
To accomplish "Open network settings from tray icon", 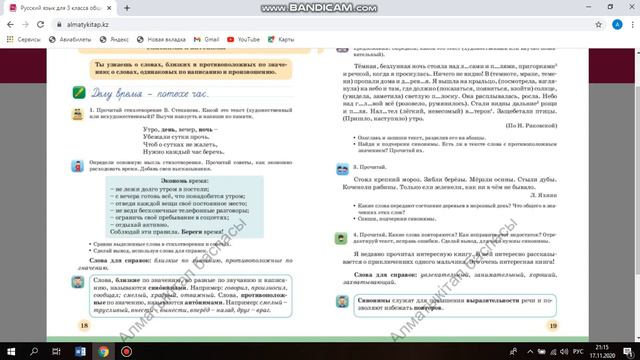I will (553, 351).
